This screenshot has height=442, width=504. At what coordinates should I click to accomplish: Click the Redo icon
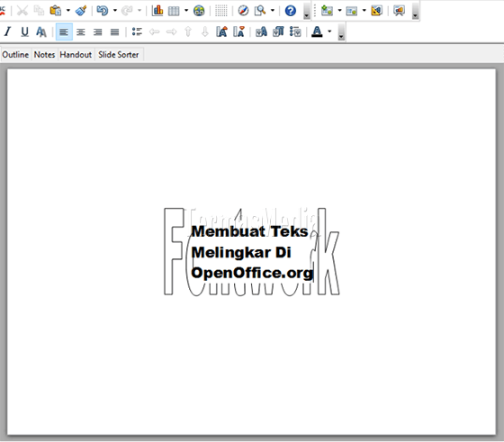[127, 11]
